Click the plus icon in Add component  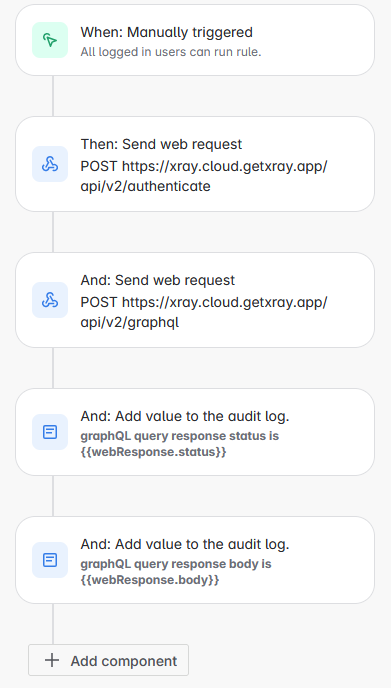pos(52,660)
